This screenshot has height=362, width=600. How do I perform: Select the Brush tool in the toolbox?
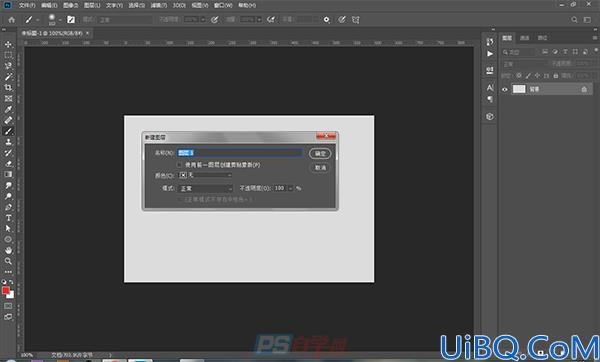tap(8, 131)
